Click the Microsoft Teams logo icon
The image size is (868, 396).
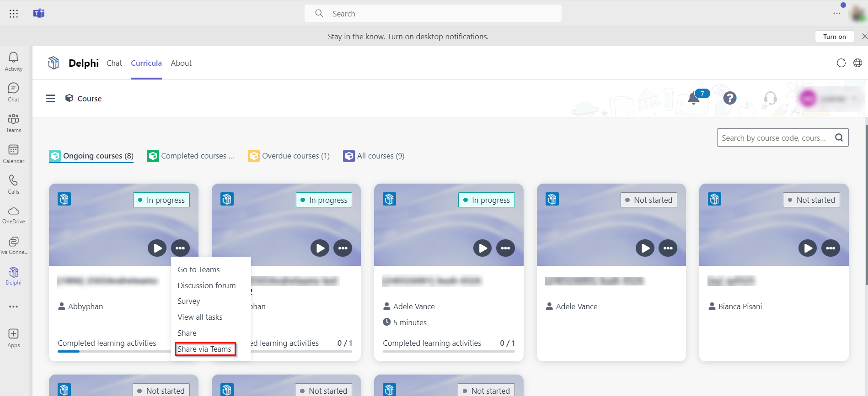[39, 14]
